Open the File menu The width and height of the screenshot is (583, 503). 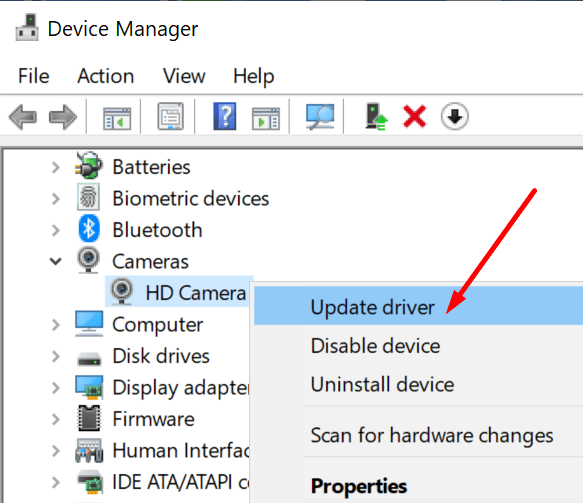tap(33, 76)
